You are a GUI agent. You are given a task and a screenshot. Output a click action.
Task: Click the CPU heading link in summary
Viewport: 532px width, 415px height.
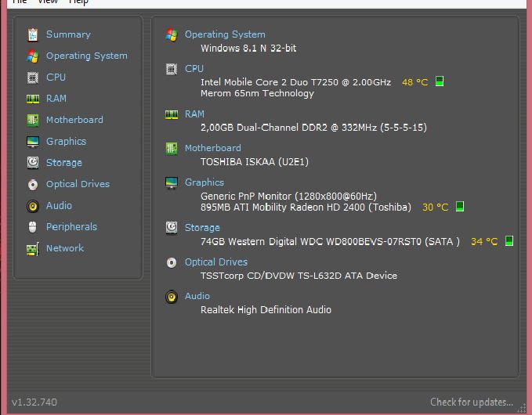click(x=194, y=69)
